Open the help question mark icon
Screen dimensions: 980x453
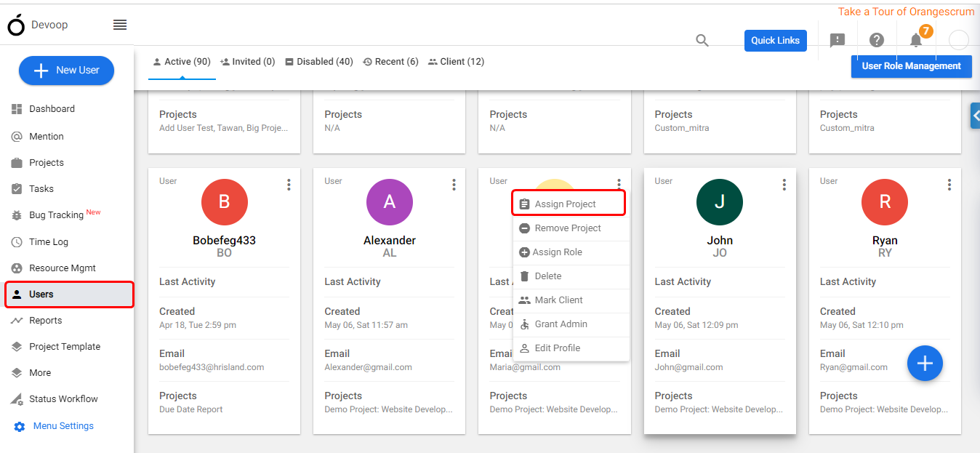coord(877,41)
